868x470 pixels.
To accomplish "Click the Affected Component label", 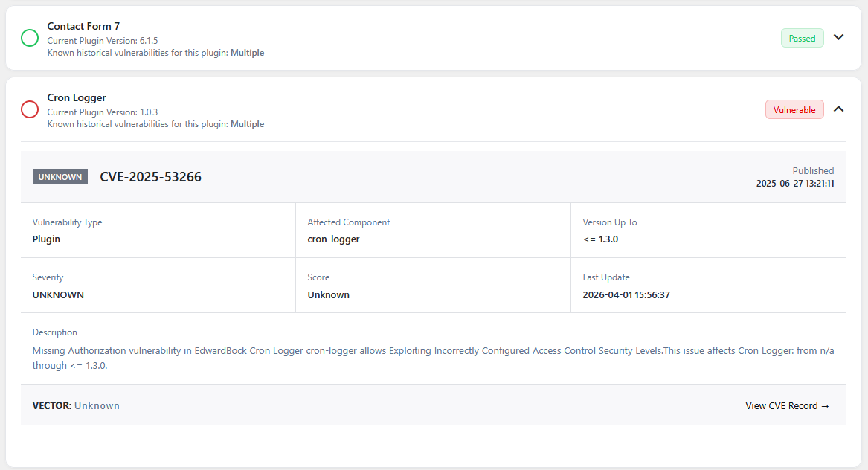I will coord(349,222).
